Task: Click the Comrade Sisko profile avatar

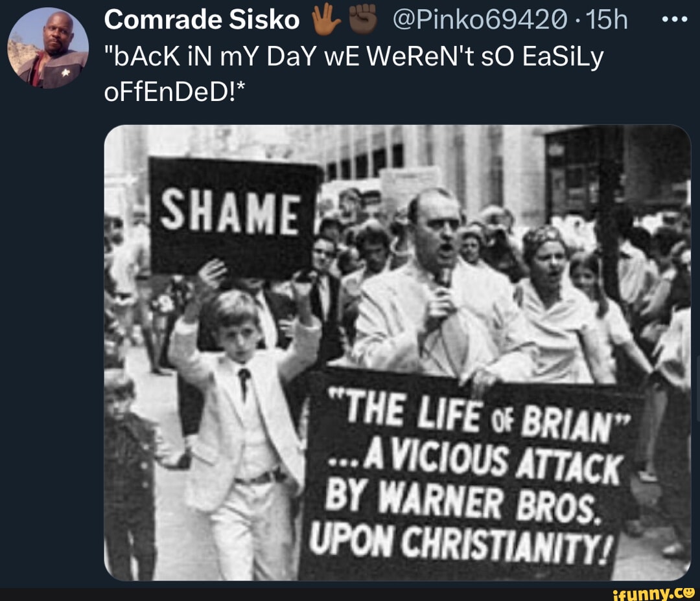Action: click(x=48, y=48)
